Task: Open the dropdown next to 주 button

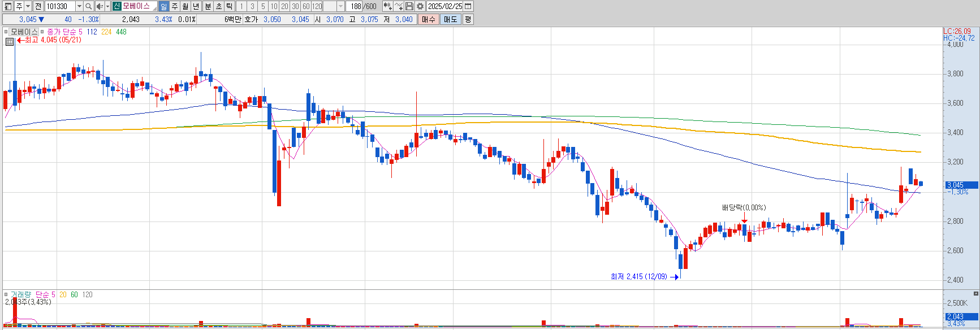Action: click(28, 6)
